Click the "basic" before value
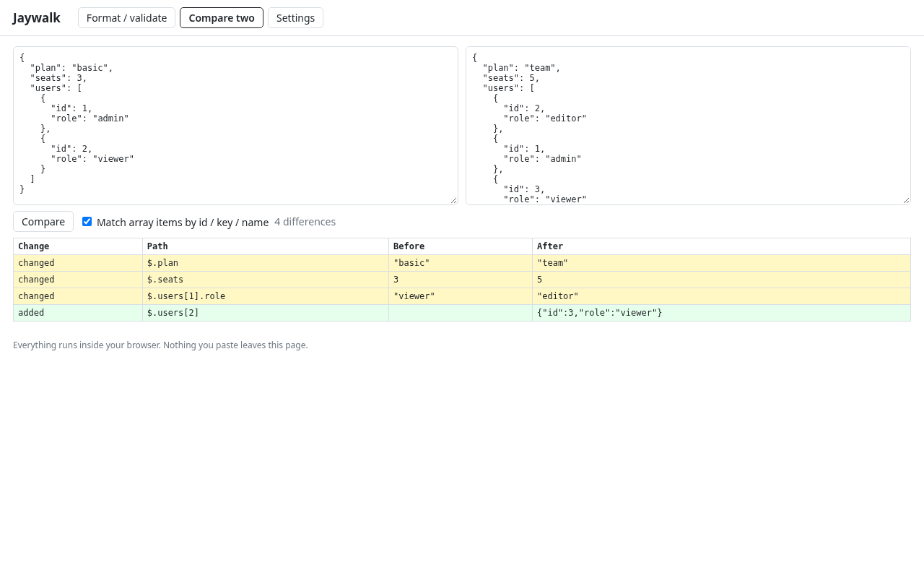 coord(461,263)
